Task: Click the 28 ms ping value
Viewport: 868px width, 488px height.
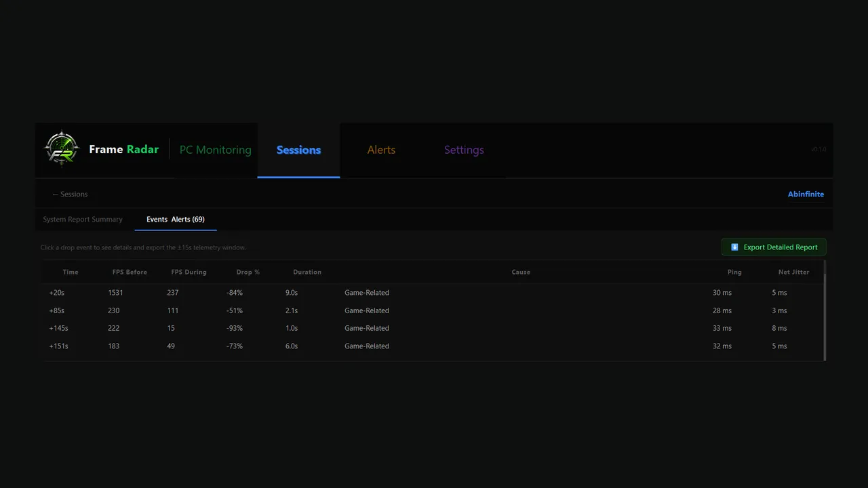Action: [x=722, y=310]
